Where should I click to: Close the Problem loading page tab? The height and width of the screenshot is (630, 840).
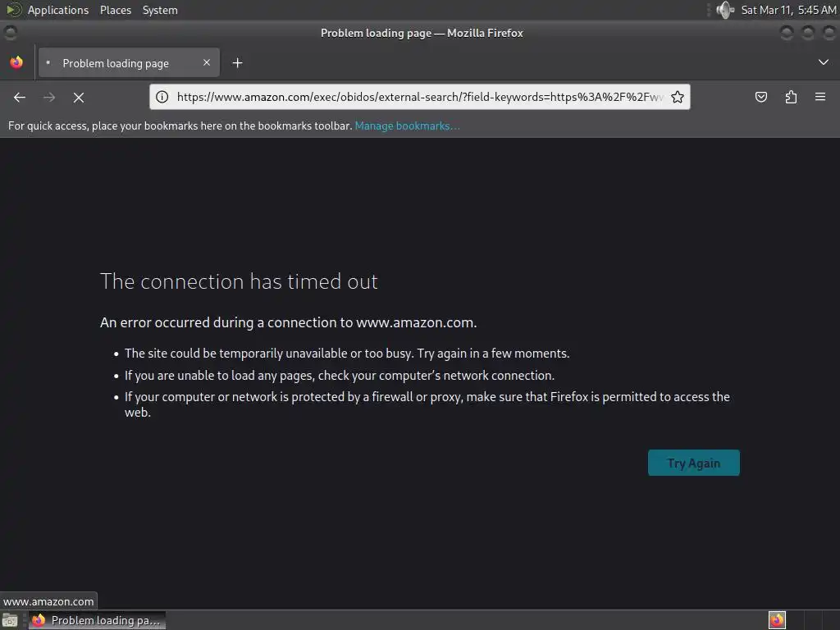207,62
